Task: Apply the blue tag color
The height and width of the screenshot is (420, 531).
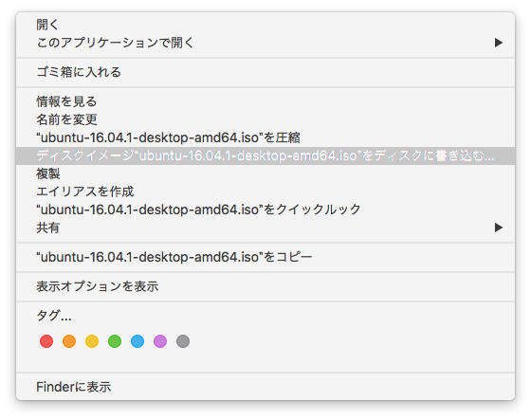Action: point(137,341)
